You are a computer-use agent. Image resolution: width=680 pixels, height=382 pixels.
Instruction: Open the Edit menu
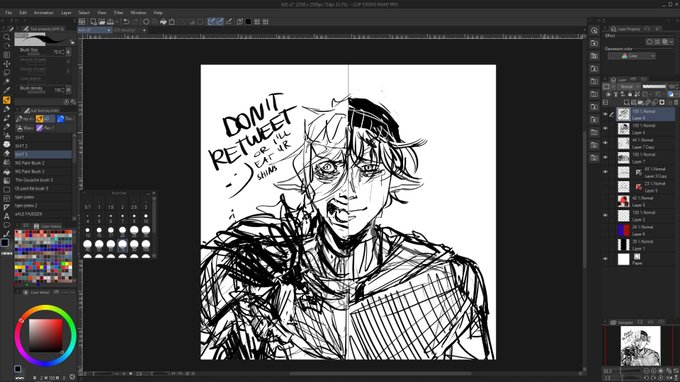[x=23, y=13]
